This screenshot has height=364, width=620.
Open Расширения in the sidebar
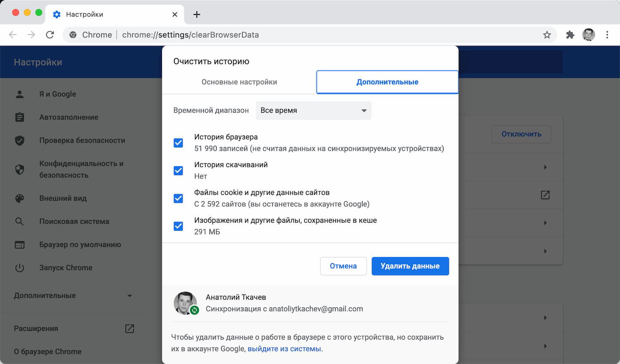point(36,328)
